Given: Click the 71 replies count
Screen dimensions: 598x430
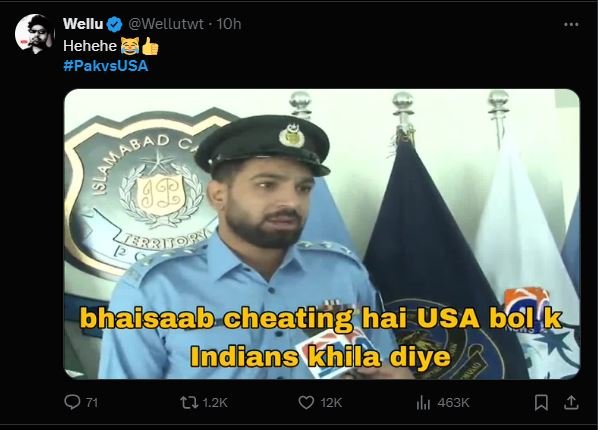Looking at the screenshot, I should (x=92, y=403).
